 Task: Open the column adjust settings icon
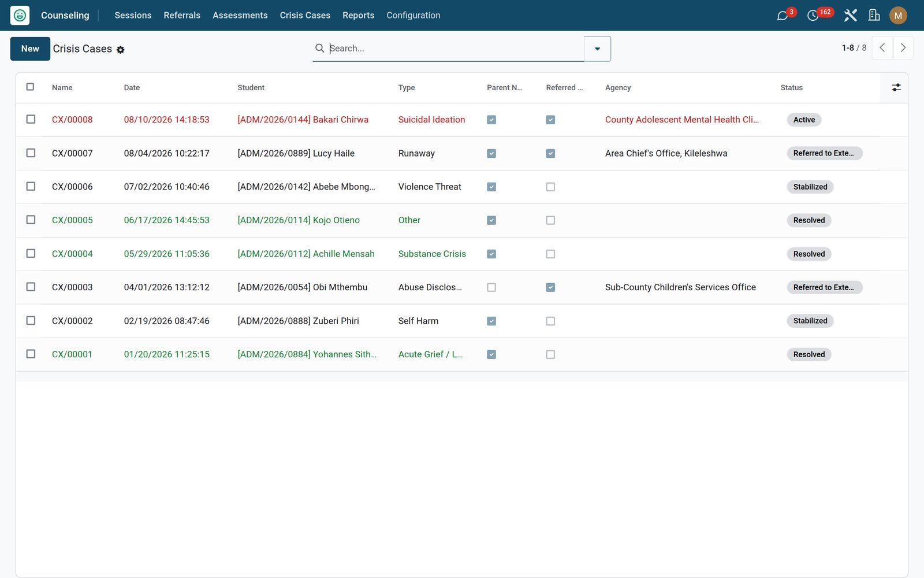coord(896,87)
